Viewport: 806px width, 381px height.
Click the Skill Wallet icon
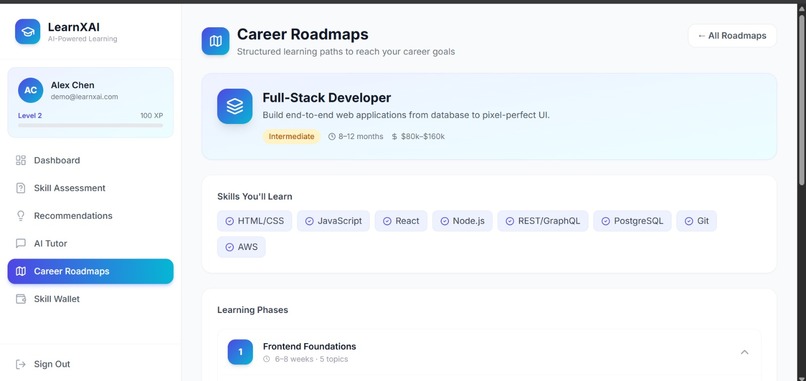pyautogui.click(x=21, y=299)
